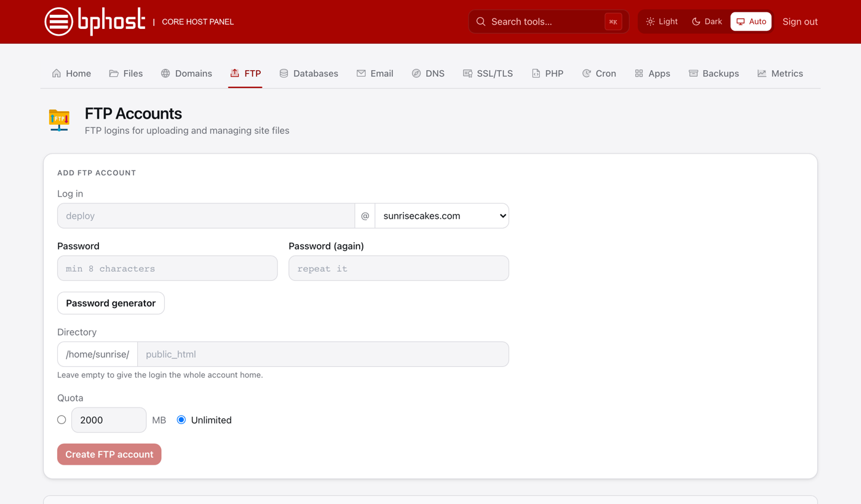Click the 'Leave empty' directory hint text
The height and width of the screenshot is (504, 861).
coord(160,375)
